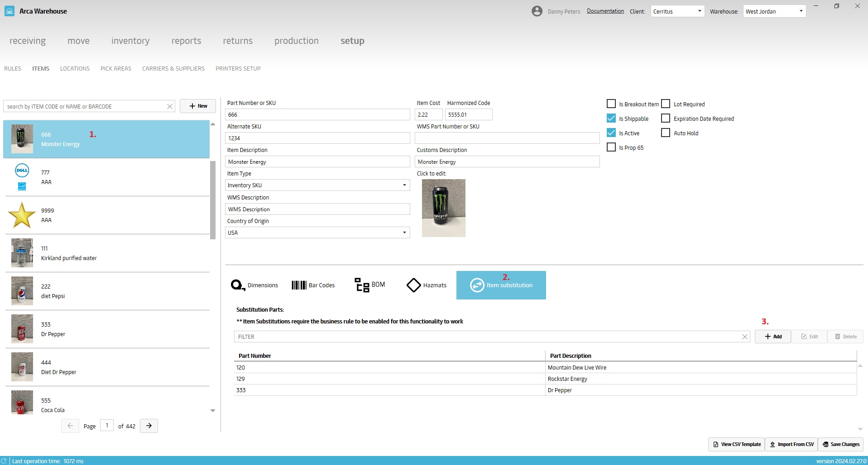Click the refresh icon in status bar
Image resolution: width=868 pixels, height=465 pixels.
pyautogui.click(x=4, y=461)
